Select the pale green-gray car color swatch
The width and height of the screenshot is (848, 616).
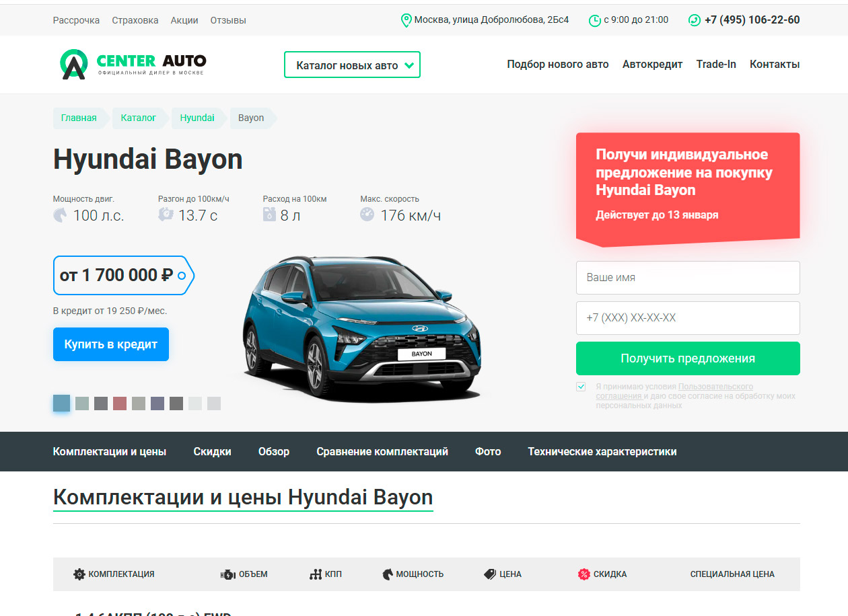tap(82, 403)
